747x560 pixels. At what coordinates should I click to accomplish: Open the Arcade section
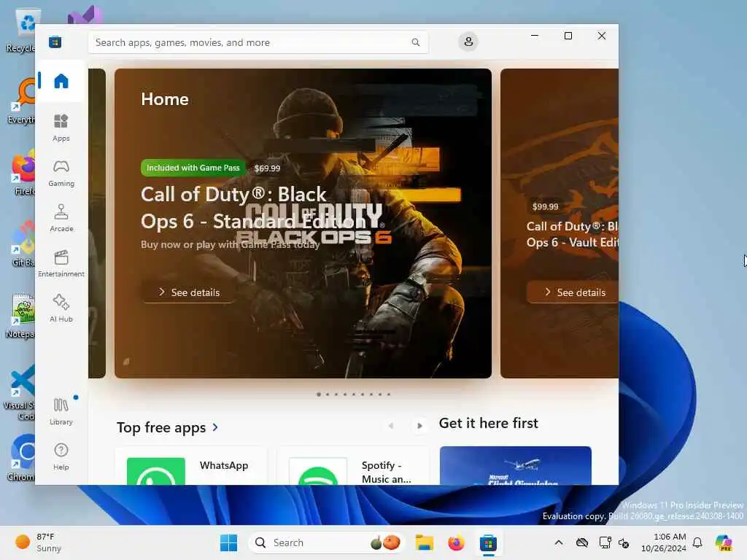tap(61, 219)
